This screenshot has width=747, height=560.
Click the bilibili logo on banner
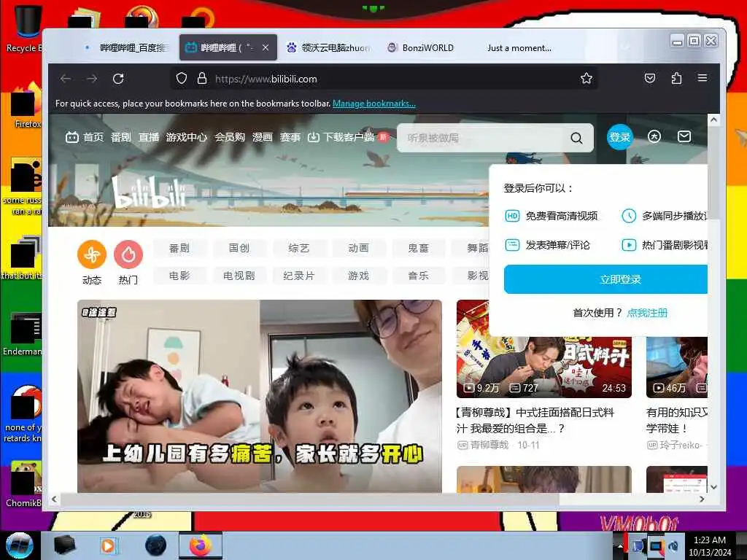(149, 192)
